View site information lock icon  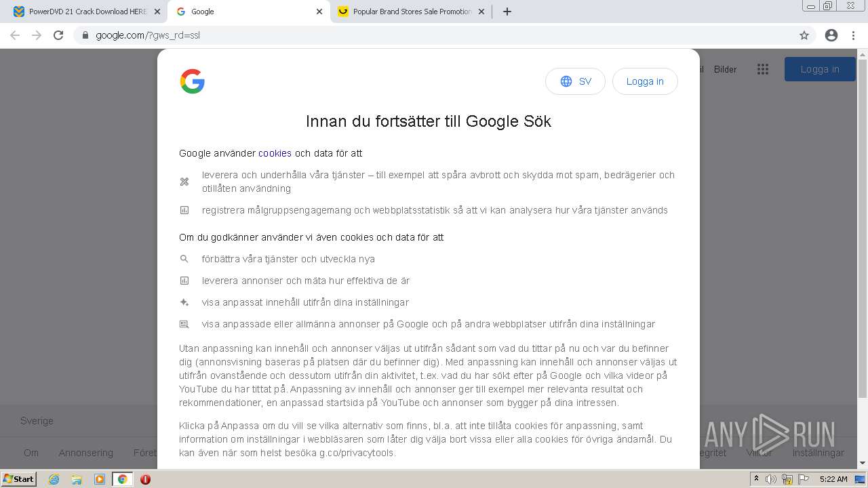click(x=85, y=35)
